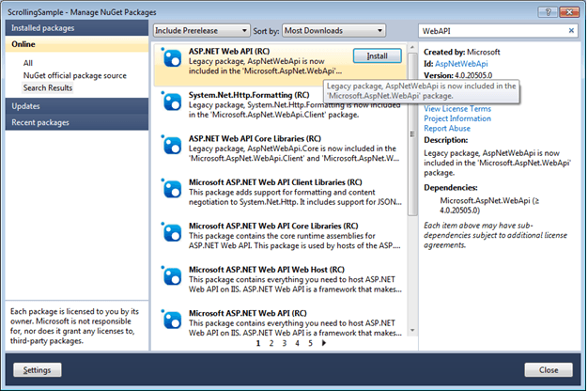
Task: Click the Created by: Microsoft text
Action: pyautogui.click(x=461, y=52)
